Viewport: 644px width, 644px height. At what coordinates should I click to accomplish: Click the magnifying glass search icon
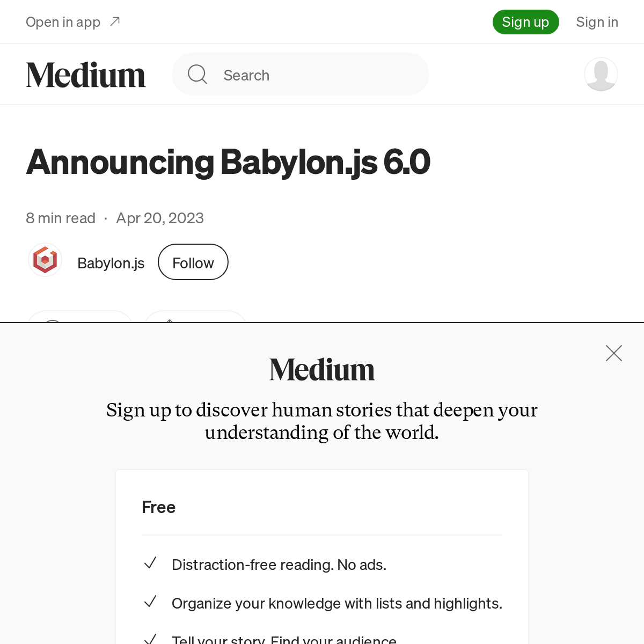197,74
